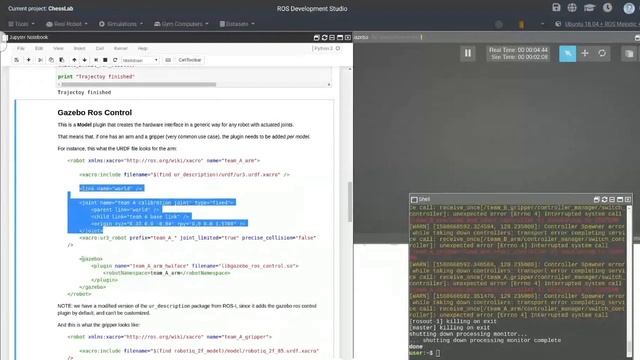Move cell up with up arrow icon
The width and height of the screenshot is (640, 360).
coord(74,60)
